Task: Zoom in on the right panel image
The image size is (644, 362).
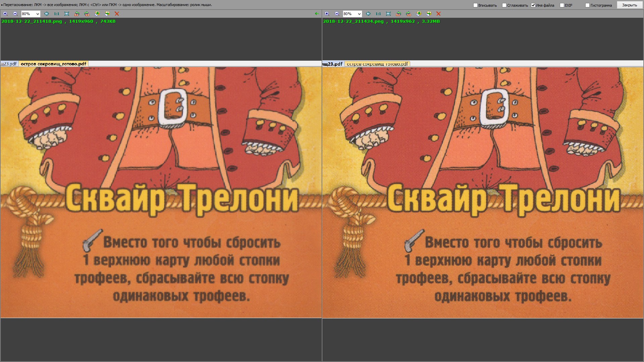Action: 327,14
